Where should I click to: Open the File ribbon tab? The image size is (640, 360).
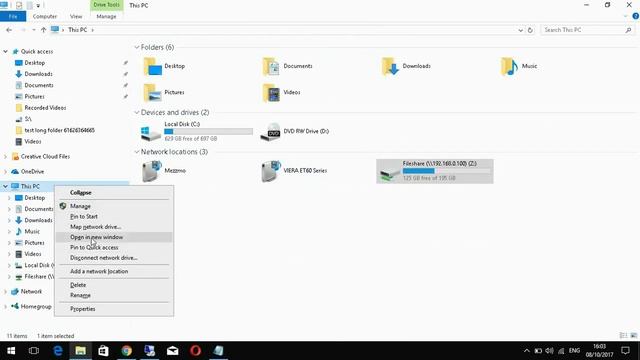13,16
